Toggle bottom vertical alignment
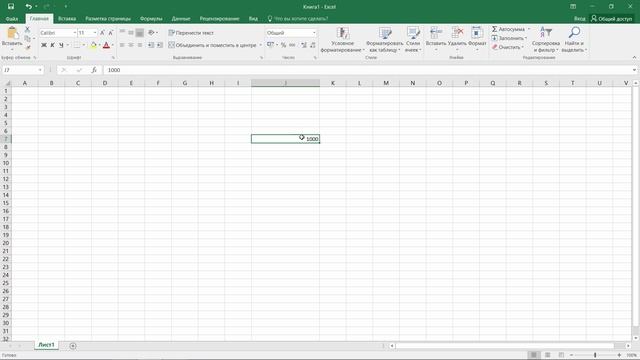Image resolution: width=640 pixels, height=360 pixels. [140, 33]
